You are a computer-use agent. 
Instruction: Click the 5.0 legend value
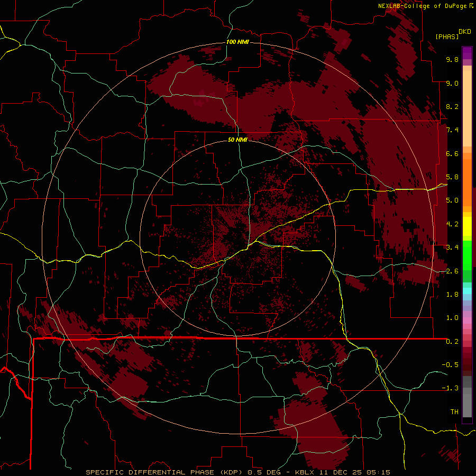[452, 200]
